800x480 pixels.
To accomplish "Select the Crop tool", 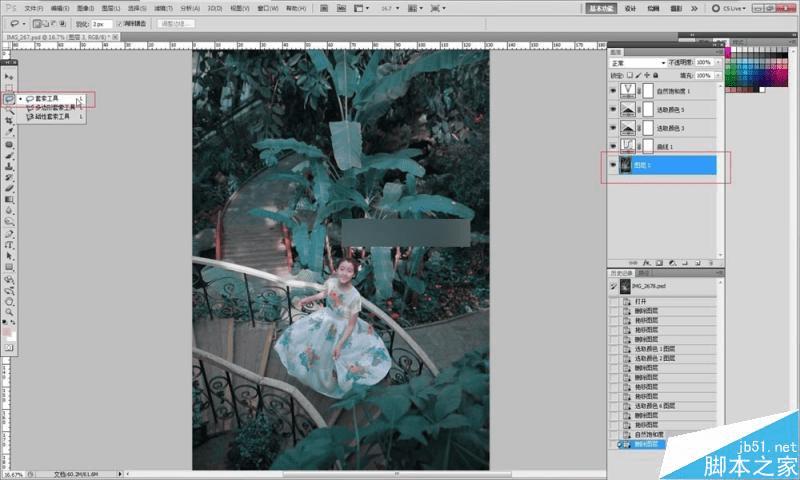I will 9,121.
